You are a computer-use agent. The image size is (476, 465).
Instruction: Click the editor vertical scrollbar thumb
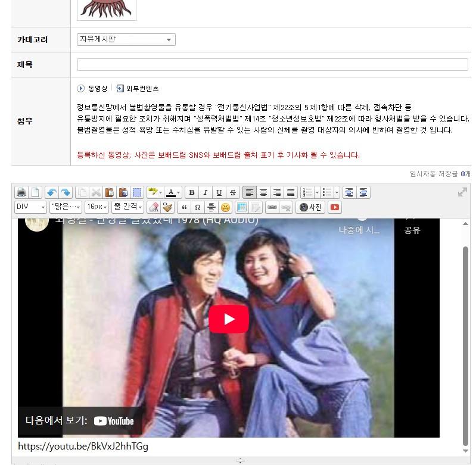point(465,346)
